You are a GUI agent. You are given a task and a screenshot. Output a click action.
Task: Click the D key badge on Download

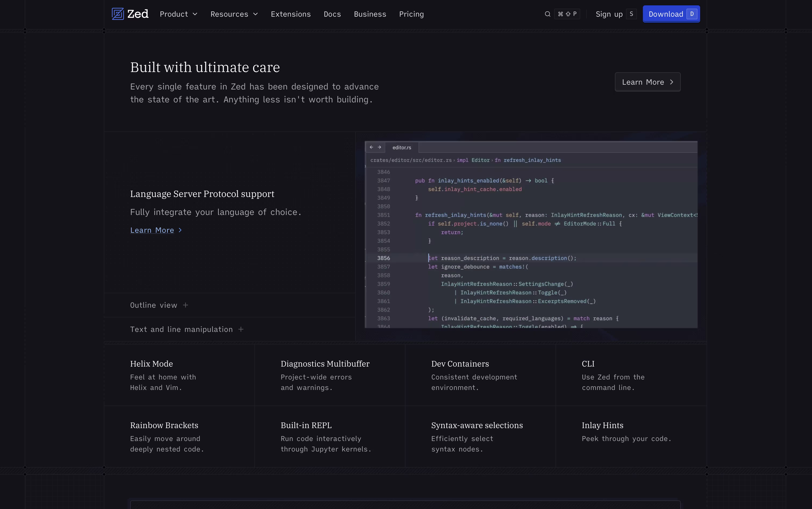(x=692, y=14)
